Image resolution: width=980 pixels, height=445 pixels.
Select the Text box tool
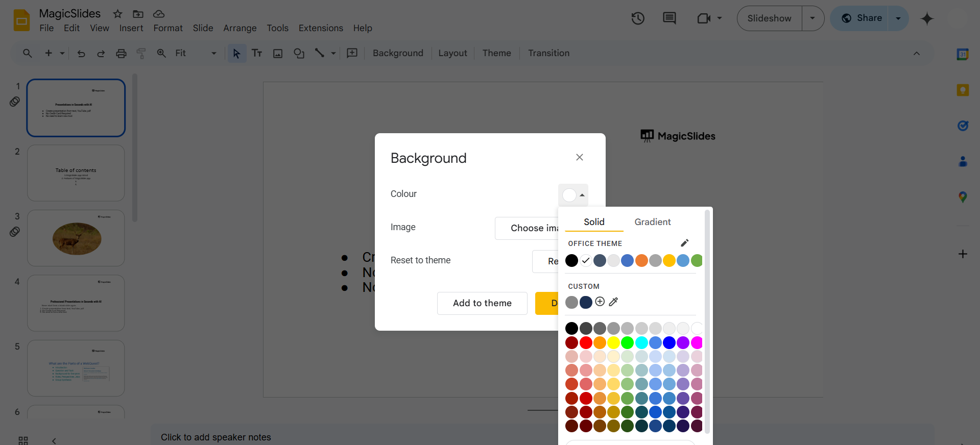click(x=257, y=53)
